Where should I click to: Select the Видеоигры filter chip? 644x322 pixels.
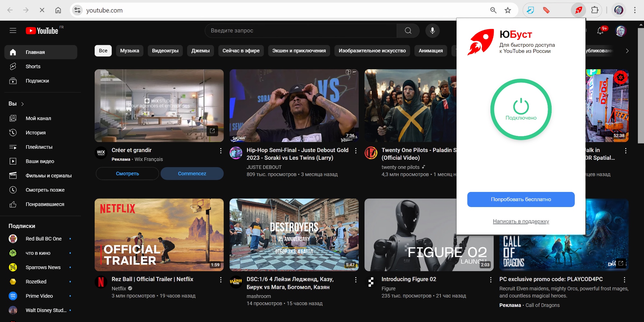point(165,51)
